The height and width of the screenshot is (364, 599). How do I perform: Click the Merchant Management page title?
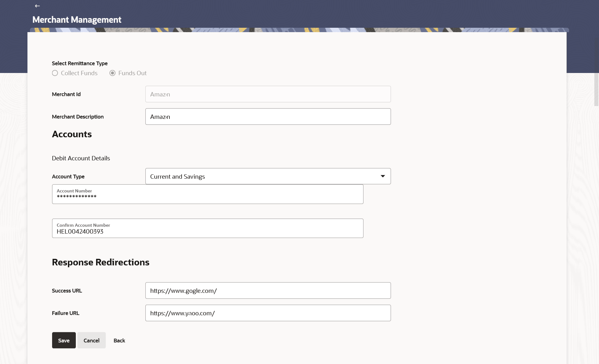[x=77, y=20]
